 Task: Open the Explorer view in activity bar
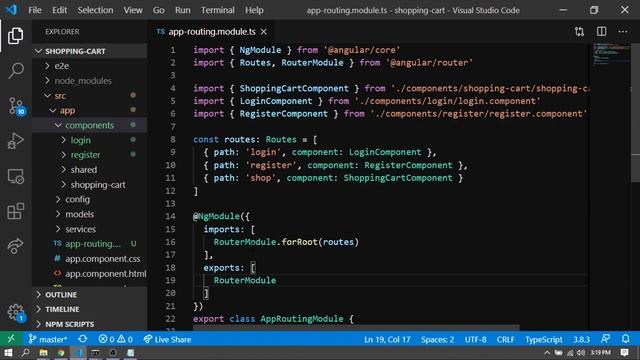point(16,36)
